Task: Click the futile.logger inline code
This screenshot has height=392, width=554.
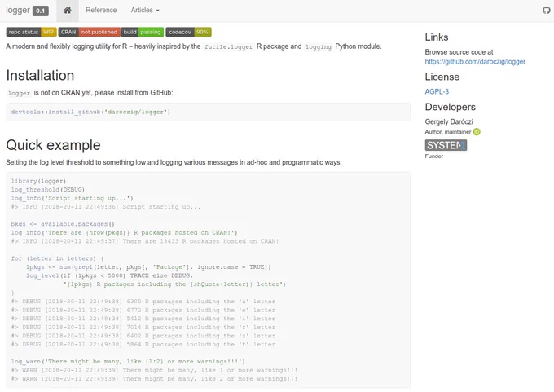Action: click(x=229, y=46)
